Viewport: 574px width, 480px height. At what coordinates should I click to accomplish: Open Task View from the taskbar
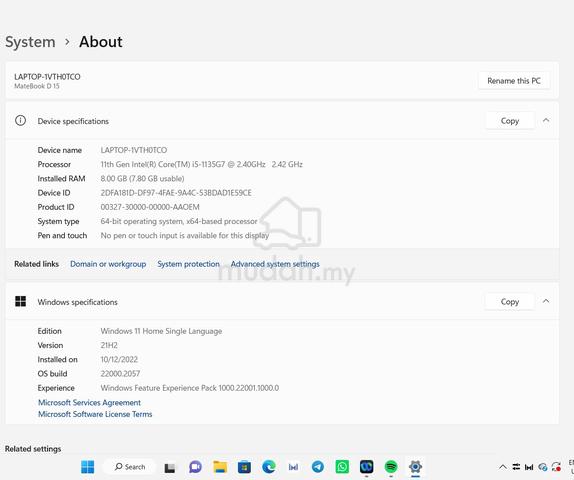pos(169,467)
